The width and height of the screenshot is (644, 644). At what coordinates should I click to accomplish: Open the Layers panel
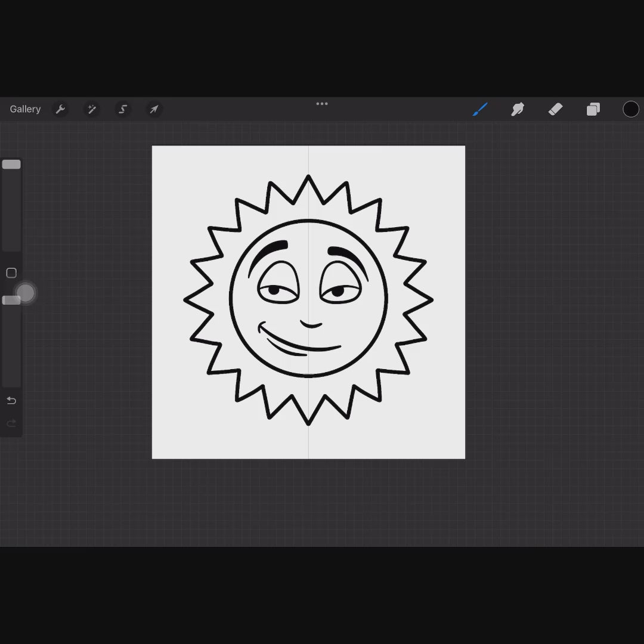click(x=593, y=109)
